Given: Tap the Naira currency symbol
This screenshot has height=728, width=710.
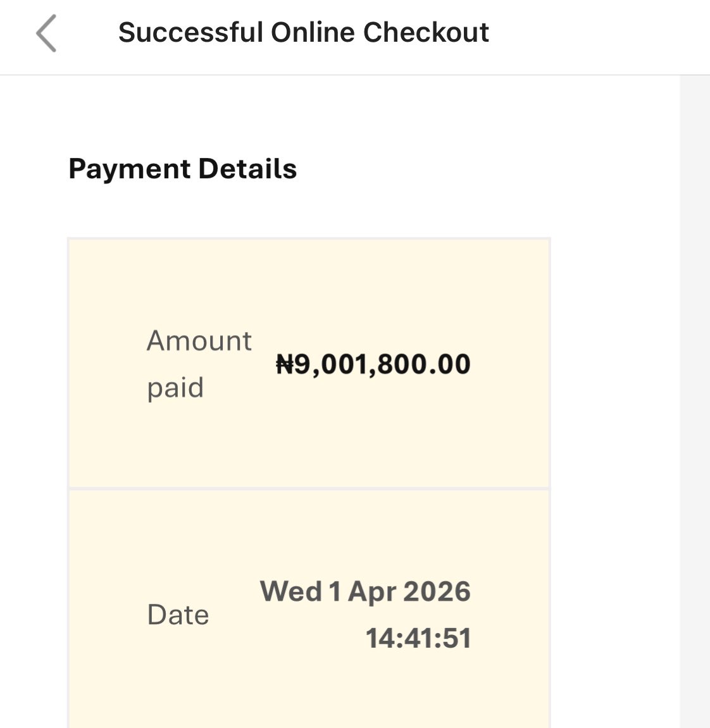Looking at the screenshot, I should (x=285, y=364).
